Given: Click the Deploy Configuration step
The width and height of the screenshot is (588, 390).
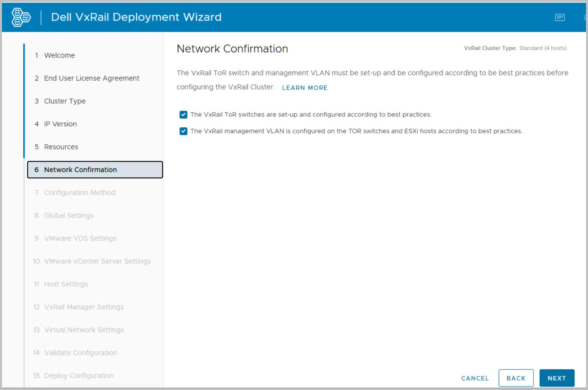Looking at the screenshot, I should (x=79, y=375).
